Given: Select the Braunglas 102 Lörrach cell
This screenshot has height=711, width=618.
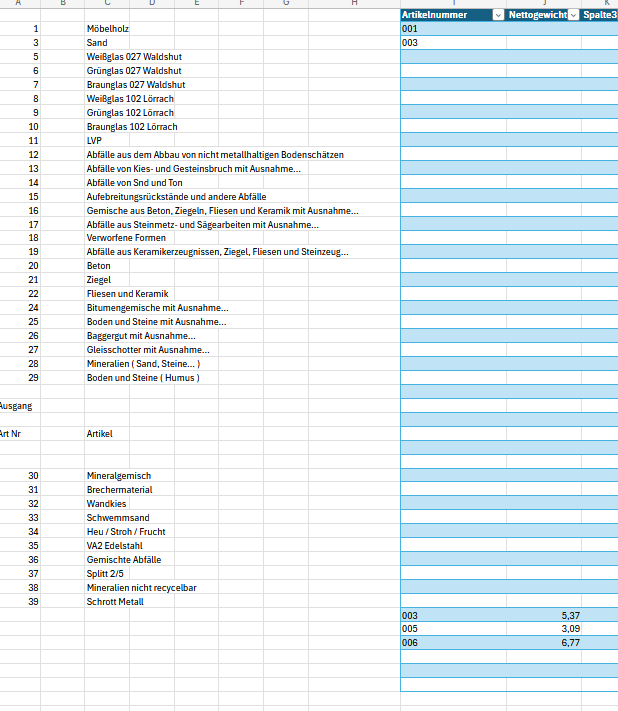Looking at the screenshot, I should coord(132,127).
